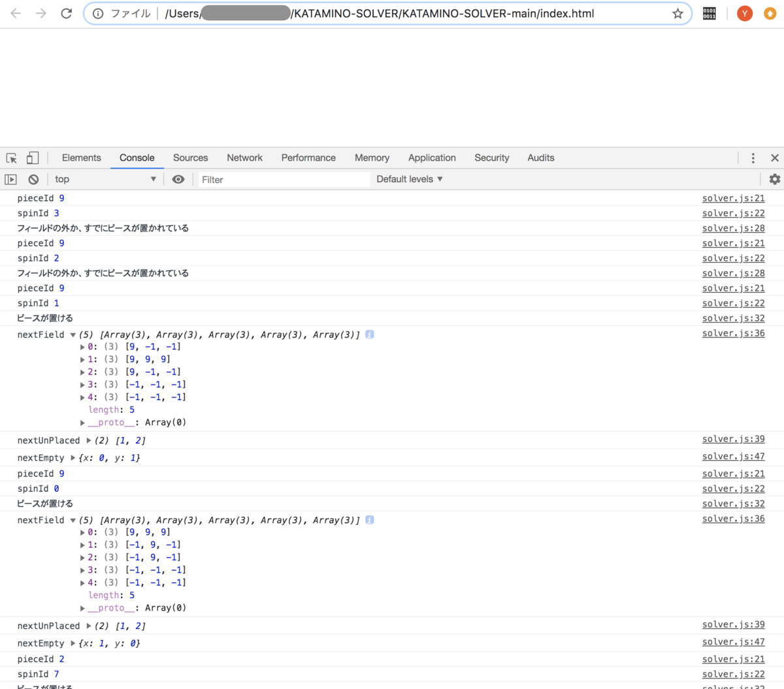Switch to the Security tab
This screenshot has height=689, width=784.
pos(492,158)
